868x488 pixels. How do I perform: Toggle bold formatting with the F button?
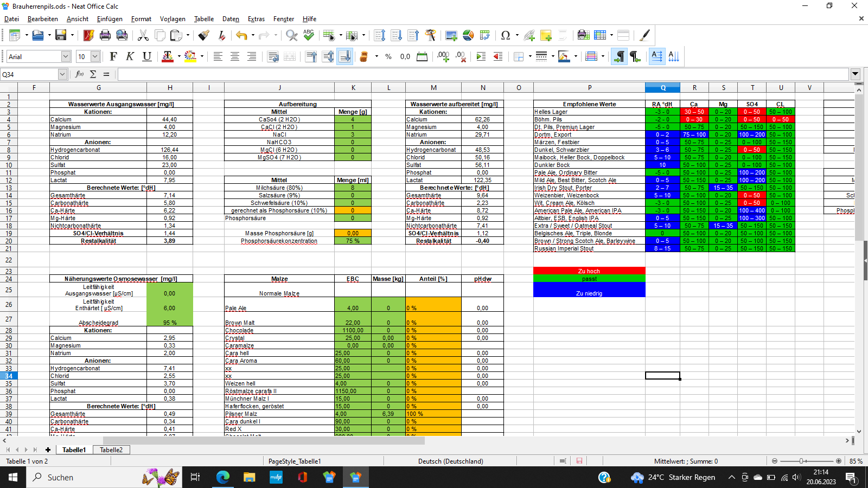113,56
